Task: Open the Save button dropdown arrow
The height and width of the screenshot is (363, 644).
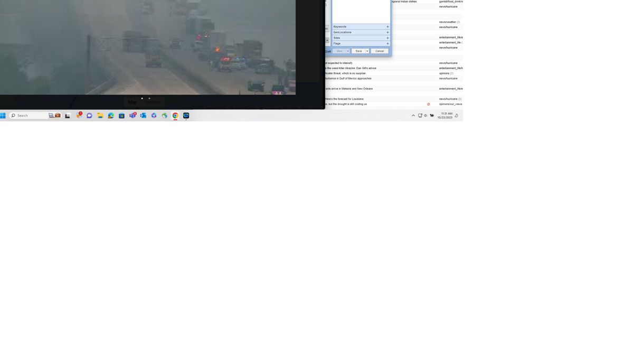Action: 367,51
